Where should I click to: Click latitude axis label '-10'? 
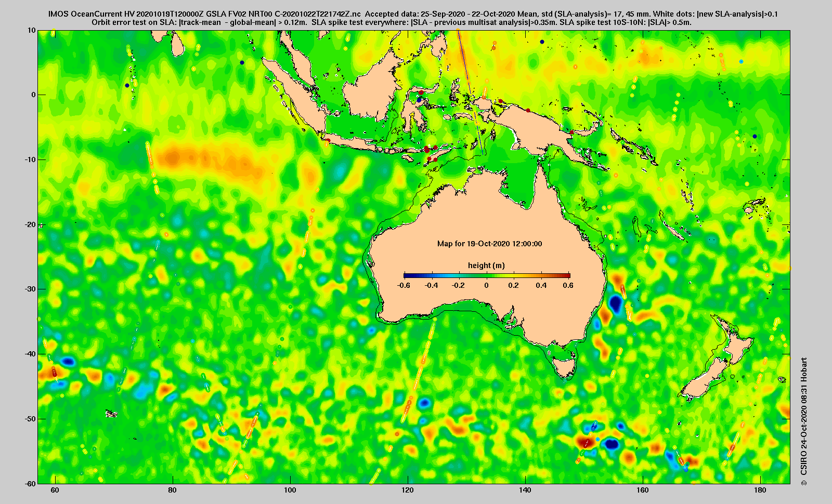coord(30,160)
